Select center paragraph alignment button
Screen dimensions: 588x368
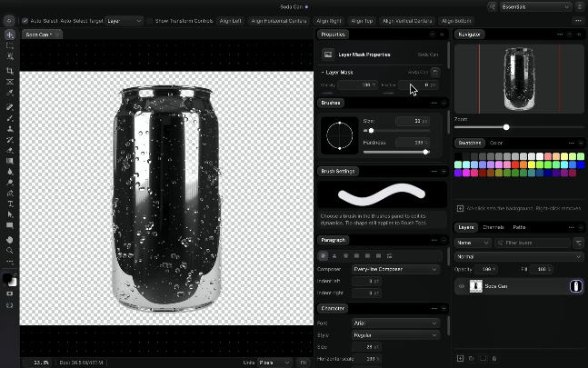[x=334, y=256]
